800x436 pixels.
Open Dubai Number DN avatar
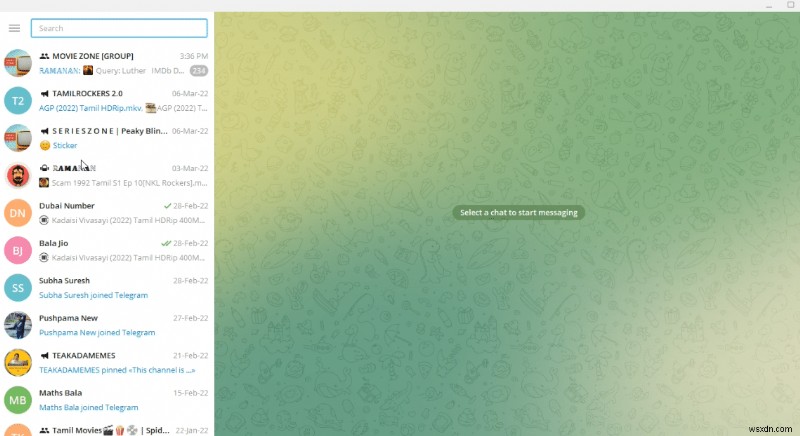(x=18, y=213)
